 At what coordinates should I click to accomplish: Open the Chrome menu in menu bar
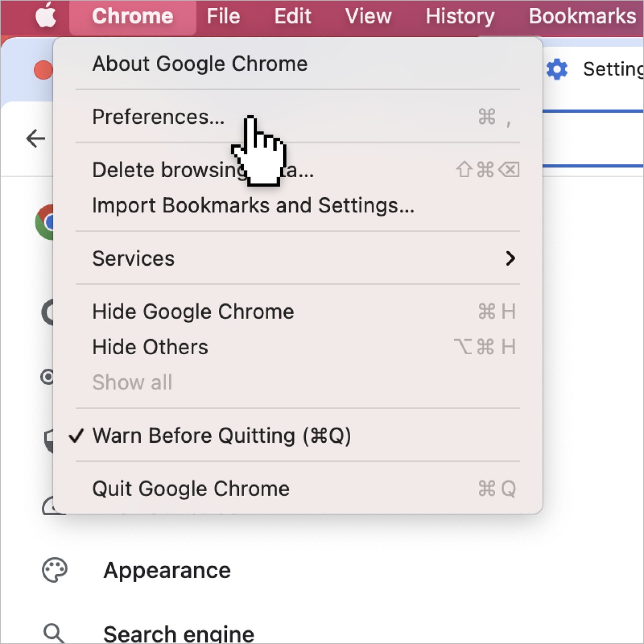pyautogui.click(x=132, y=16)
